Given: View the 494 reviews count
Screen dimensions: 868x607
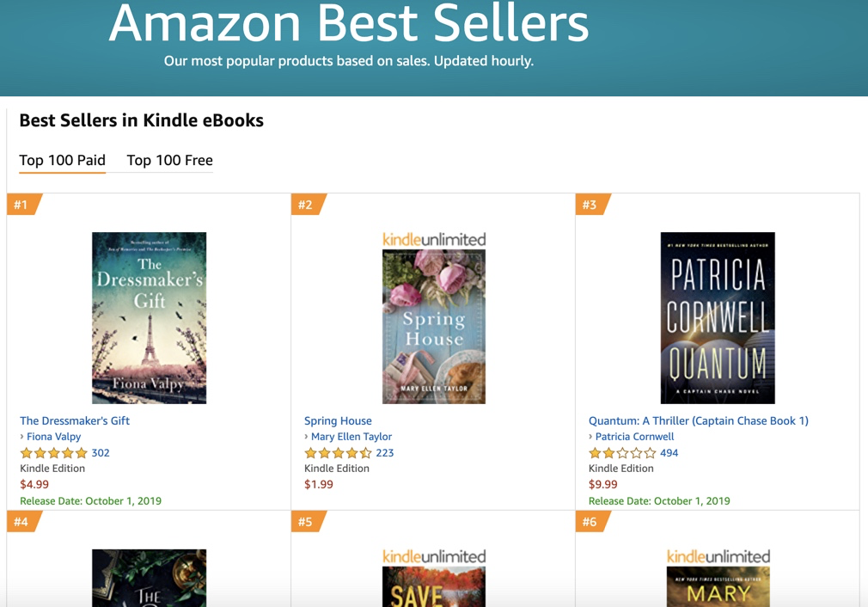Looking at the screenshot, I should (669, 453).
